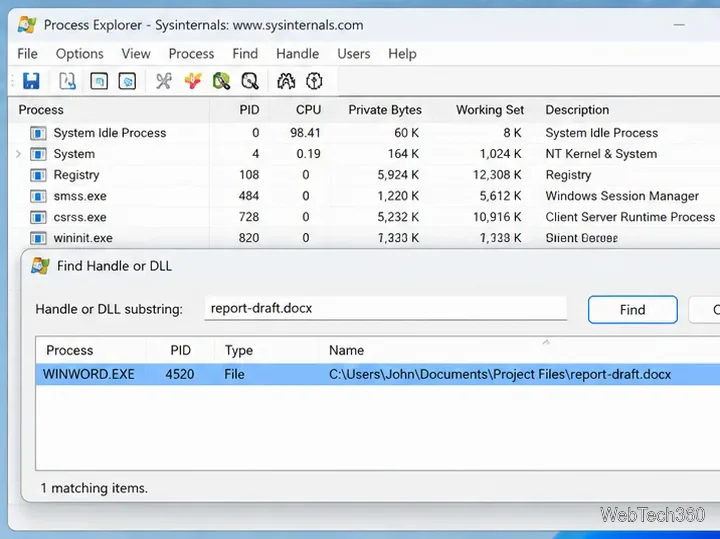
Task: Open the Options menu
Action: [79, 54]
